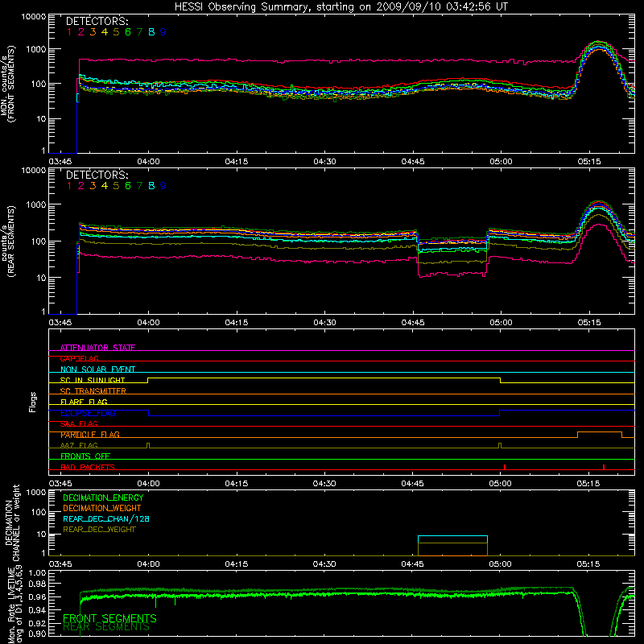Select the GAP_FLAG label

point(79,358)
